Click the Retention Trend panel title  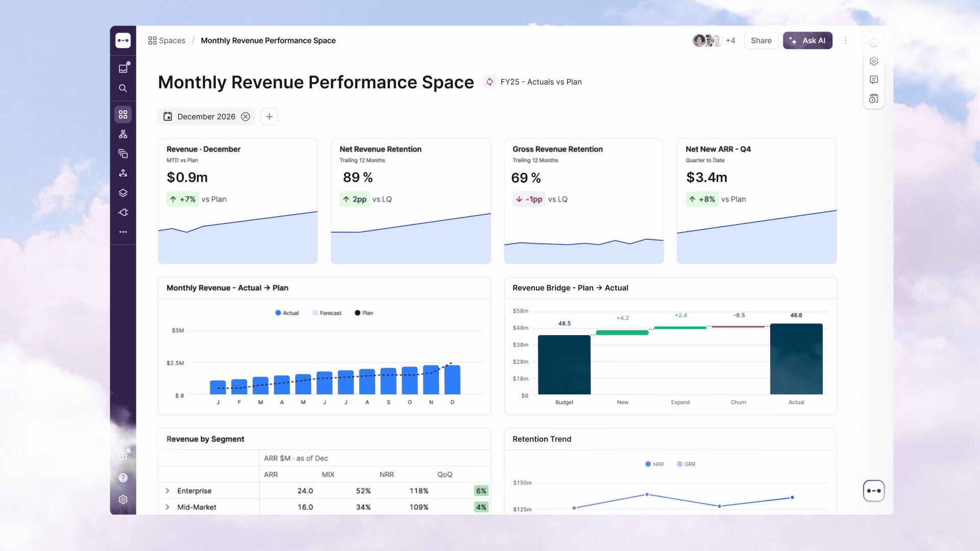(542, 439)
